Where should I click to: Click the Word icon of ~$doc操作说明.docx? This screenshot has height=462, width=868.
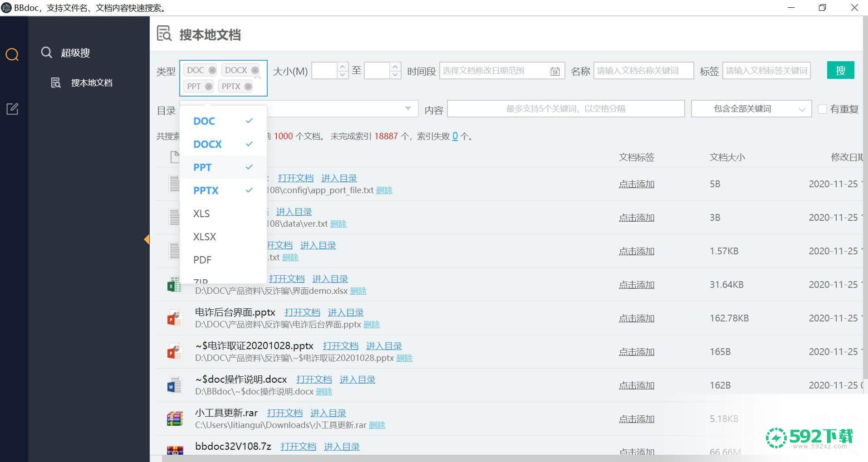[x=175, y=385]
